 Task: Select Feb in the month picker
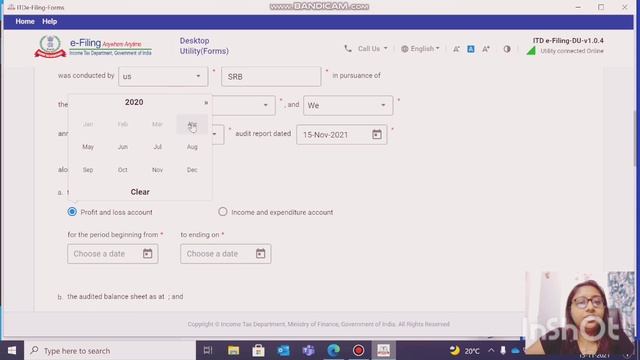[x=123, y=124]
